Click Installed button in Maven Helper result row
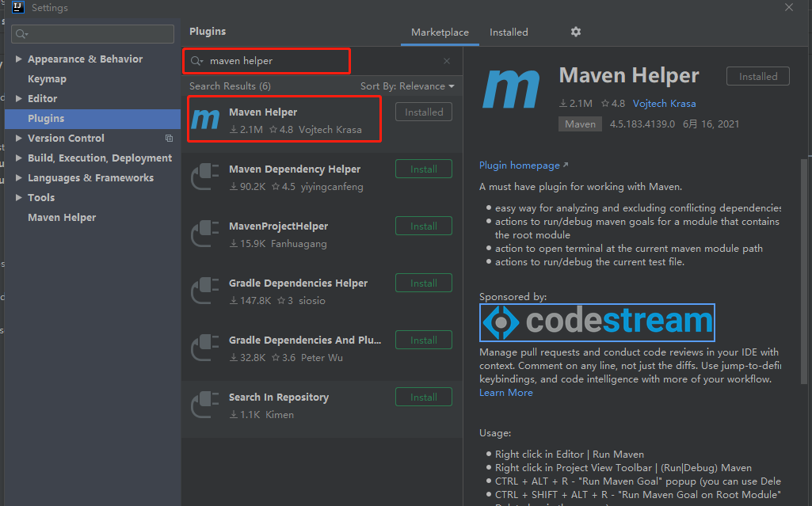812x506 pixels. pyautogui.click(x=424, y=112)
